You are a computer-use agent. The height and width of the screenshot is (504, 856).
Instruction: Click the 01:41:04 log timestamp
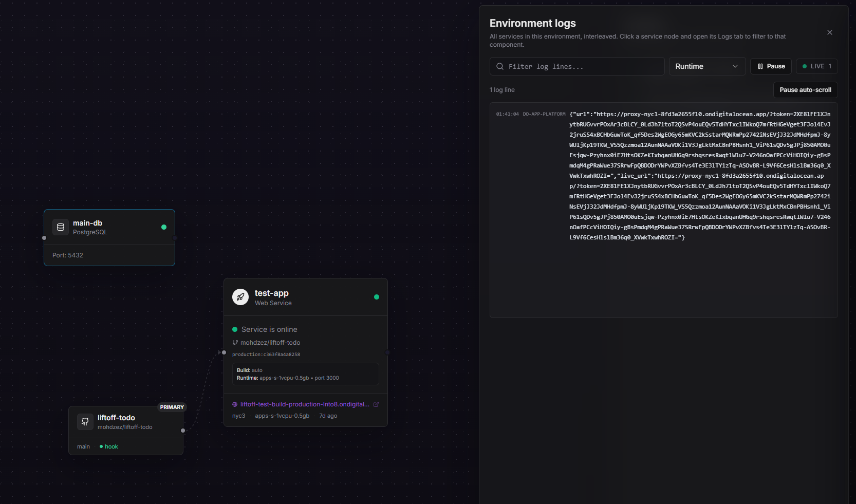coord(508,114)
